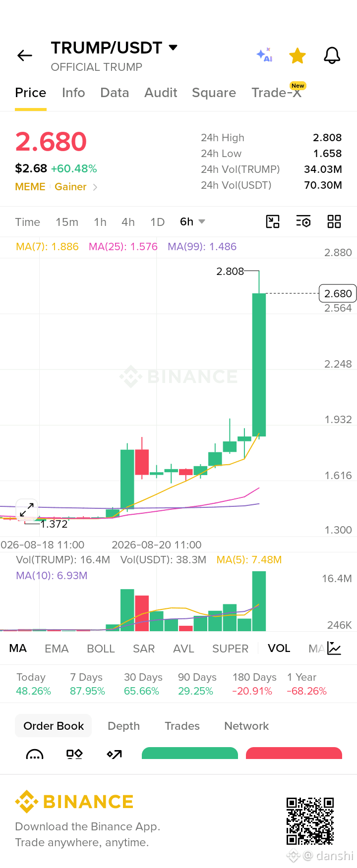Open the convert arrow icon

114,755
